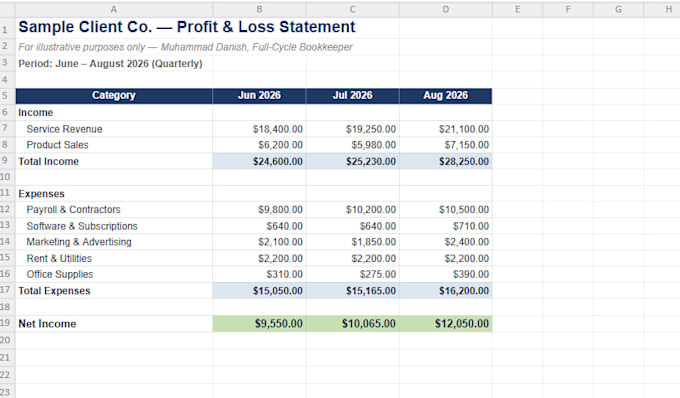
Task: Select the "Total Income" label cell
Action: click(114, 161)
